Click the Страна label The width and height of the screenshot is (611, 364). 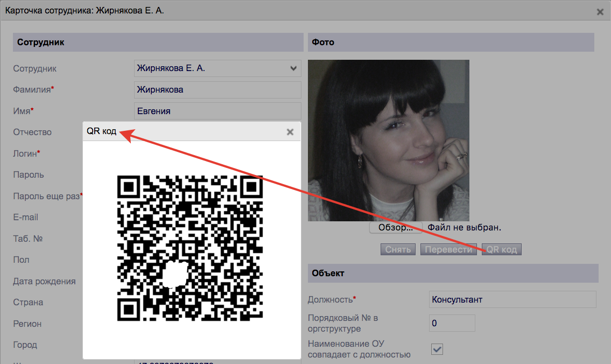28,302
